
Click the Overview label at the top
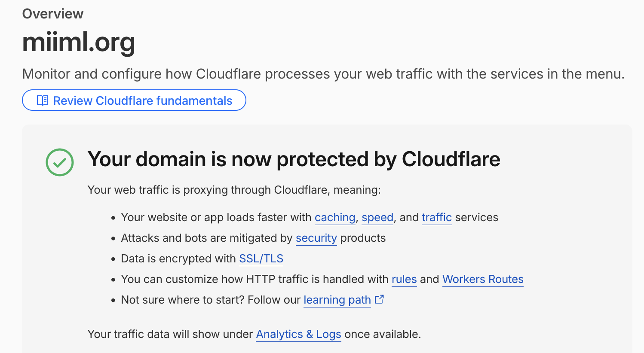(x=53, y=14)
